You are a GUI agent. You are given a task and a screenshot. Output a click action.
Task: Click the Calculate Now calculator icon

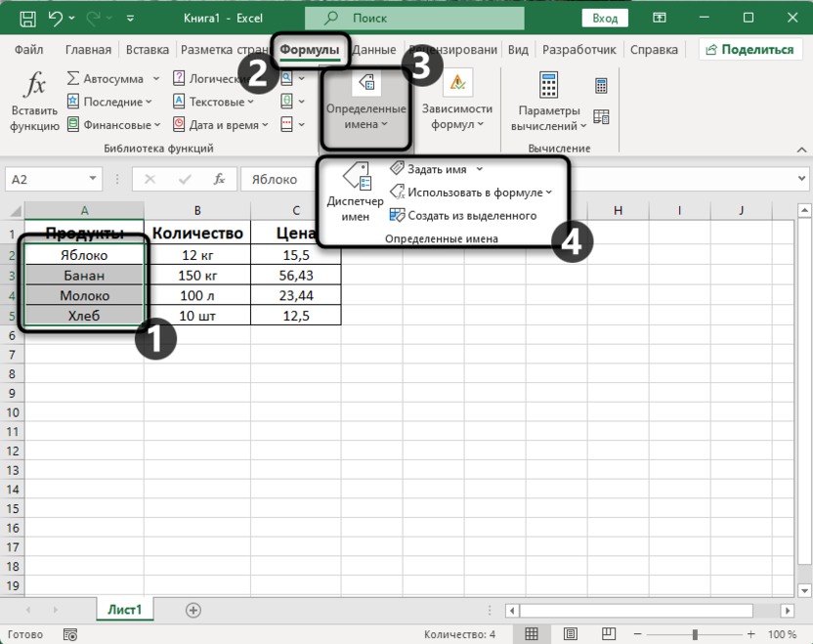coord(601,86)
